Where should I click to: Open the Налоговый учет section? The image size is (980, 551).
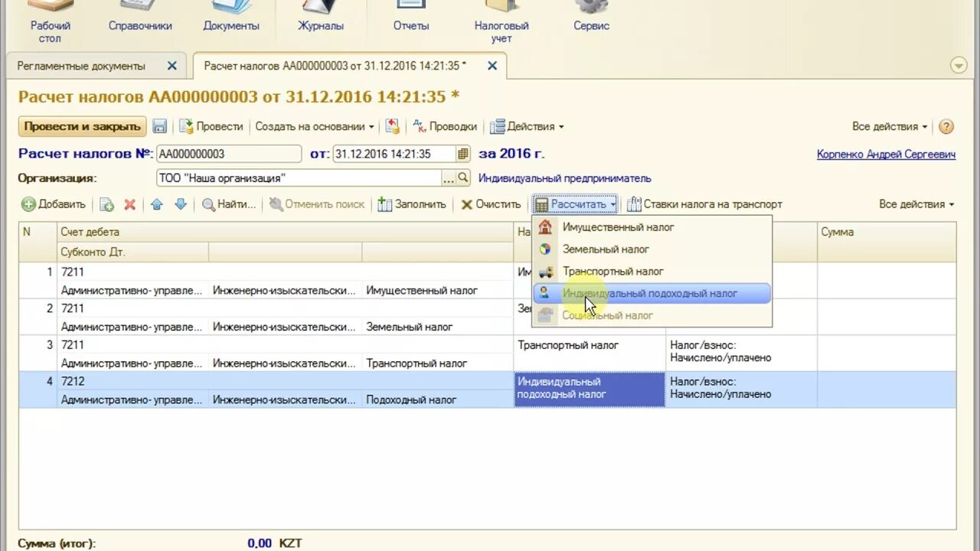click(501, 21)
